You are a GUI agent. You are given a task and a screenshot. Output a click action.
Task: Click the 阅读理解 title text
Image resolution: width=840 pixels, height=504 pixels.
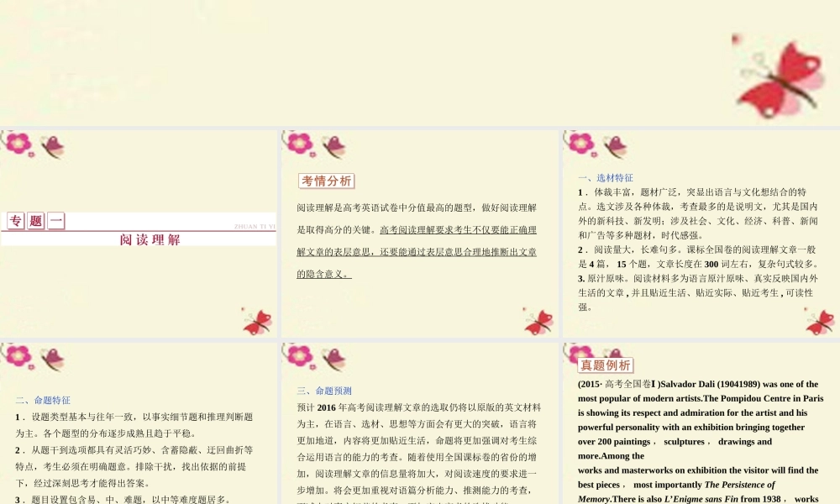click(150, 239)
